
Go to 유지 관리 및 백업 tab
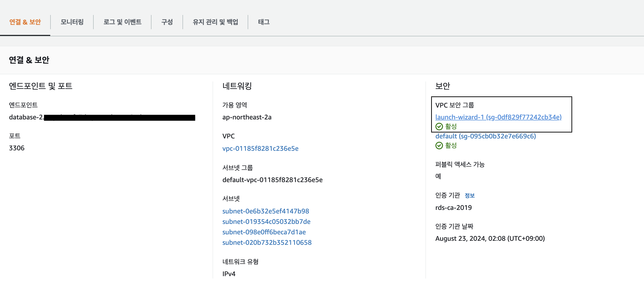click(215, 22)
